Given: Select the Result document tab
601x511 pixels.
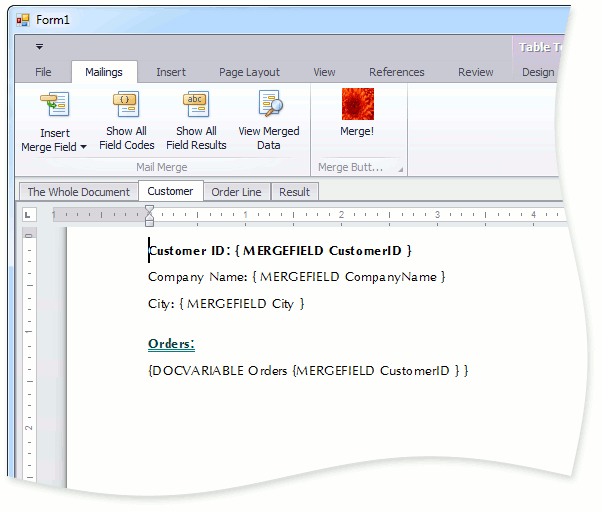Looking at the screenshot, I should [x=294, y=192].
